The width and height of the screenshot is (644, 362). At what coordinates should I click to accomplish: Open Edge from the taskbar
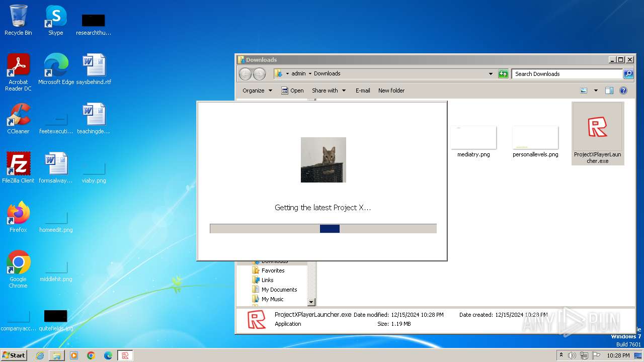click(x=108, y=355)
